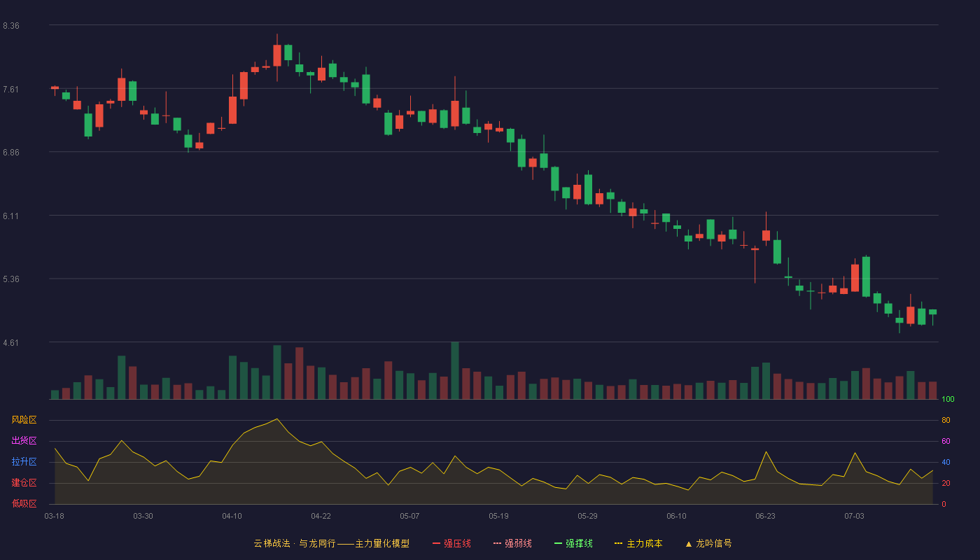980x560 pixels.
Task: Click the indicator line peak near 04-16
Action: (x=277, y=419)
